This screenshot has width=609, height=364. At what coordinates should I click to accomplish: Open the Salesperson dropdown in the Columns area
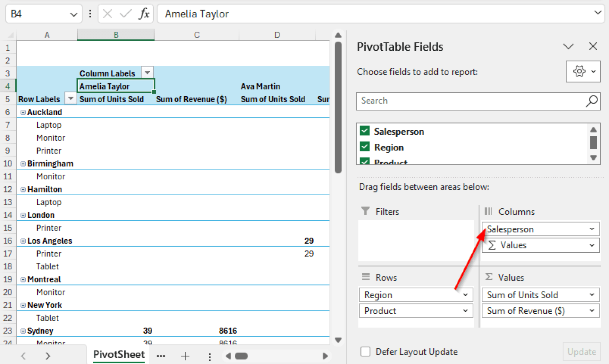592,229
